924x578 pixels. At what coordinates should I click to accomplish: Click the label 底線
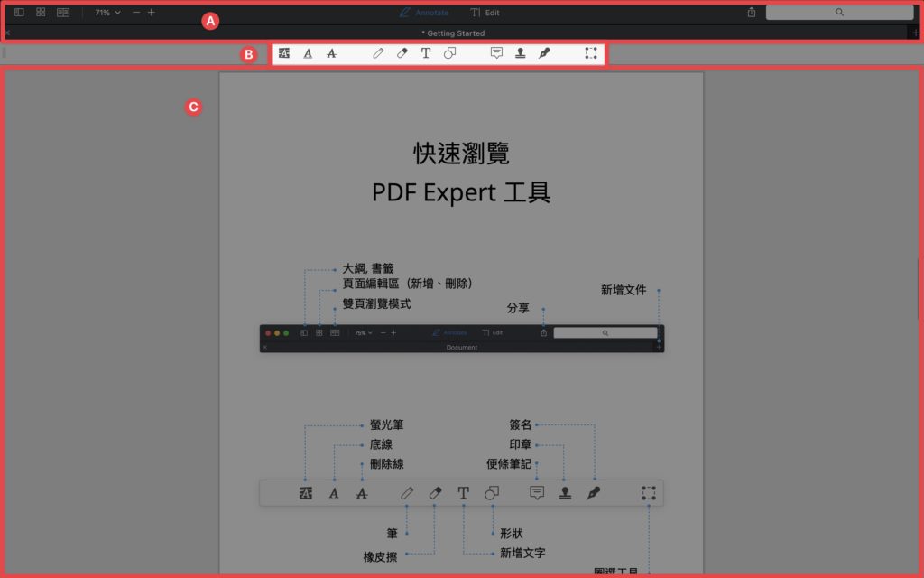[381, 444]
